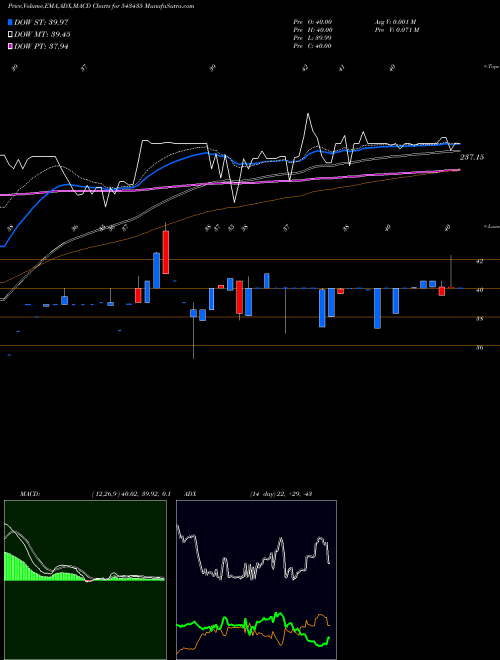Click the 'Pre O: 40.00' open value

(313, 22)
